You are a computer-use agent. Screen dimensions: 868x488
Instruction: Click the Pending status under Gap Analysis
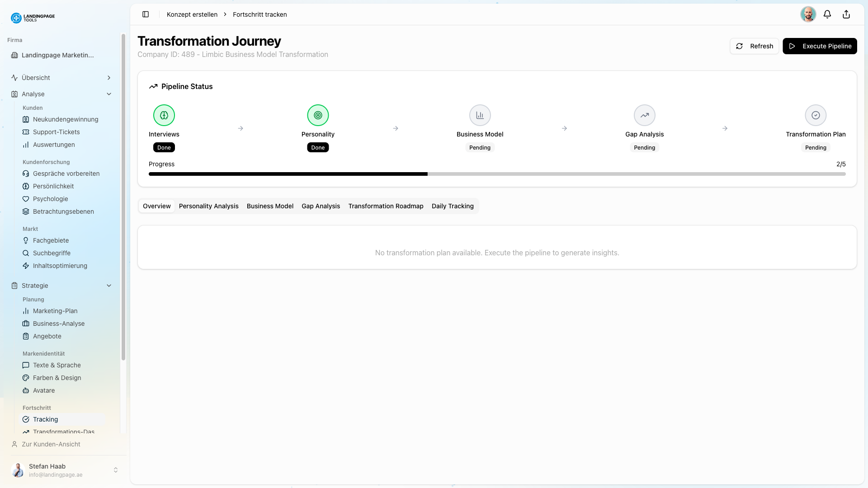pos(644,147)
